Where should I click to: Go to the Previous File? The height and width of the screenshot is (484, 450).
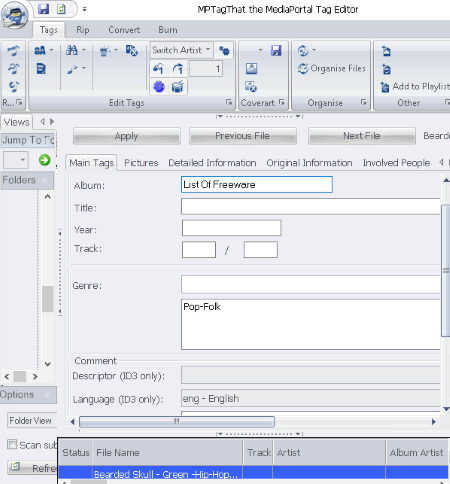(x=243, y=136)
